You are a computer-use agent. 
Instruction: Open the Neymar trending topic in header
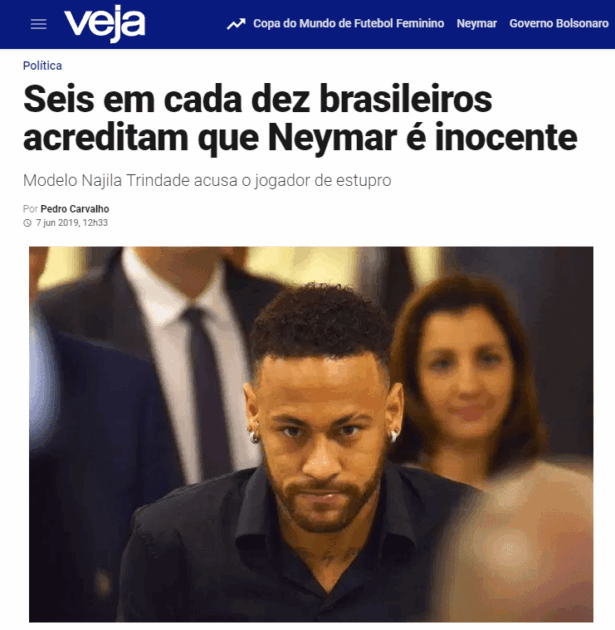tap(476, 24)
